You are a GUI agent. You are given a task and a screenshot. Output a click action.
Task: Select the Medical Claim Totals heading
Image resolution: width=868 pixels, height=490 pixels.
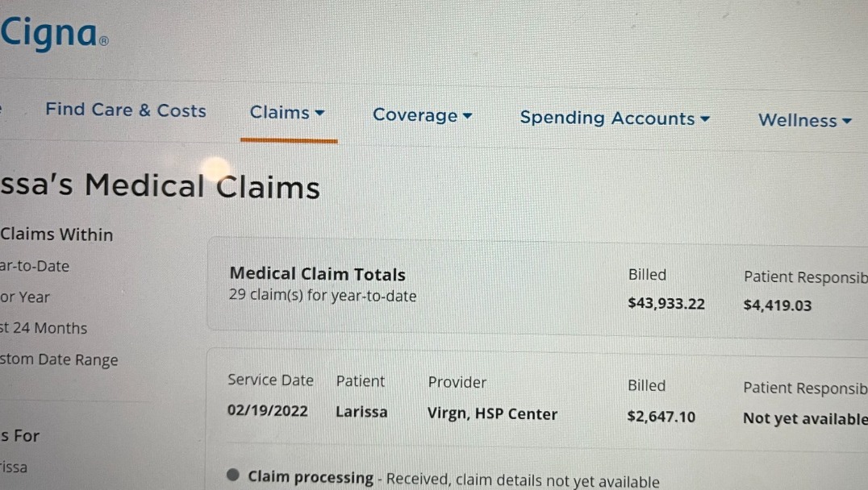click(x=317, y=274)
